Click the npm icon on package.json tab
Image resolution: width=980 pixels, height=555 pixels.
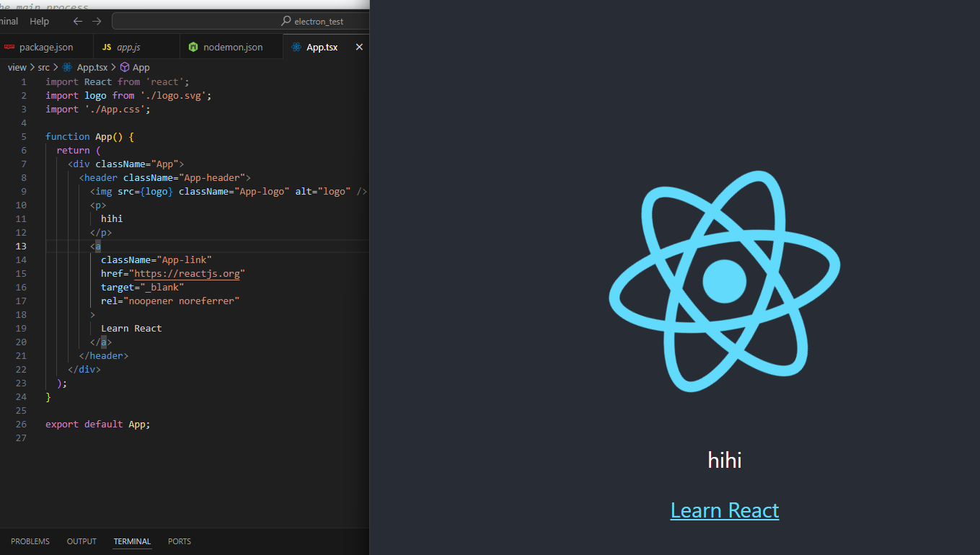[9, 47]
